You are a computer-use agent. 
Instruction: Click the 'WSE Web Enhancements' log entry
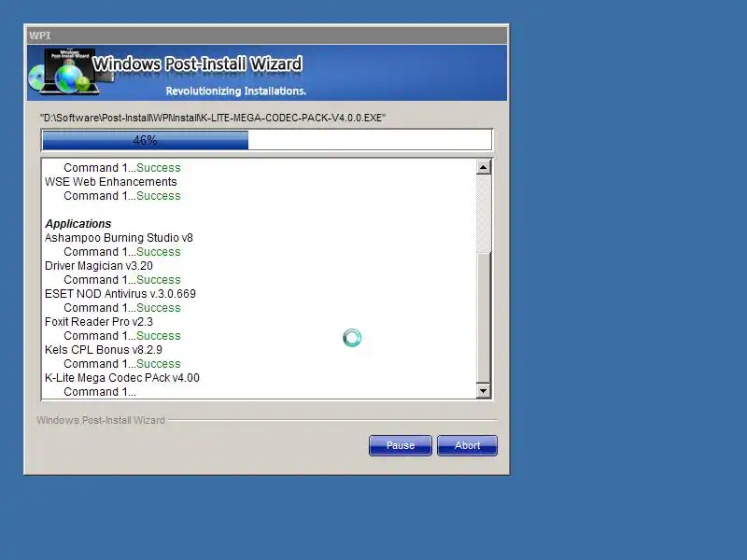110,181
